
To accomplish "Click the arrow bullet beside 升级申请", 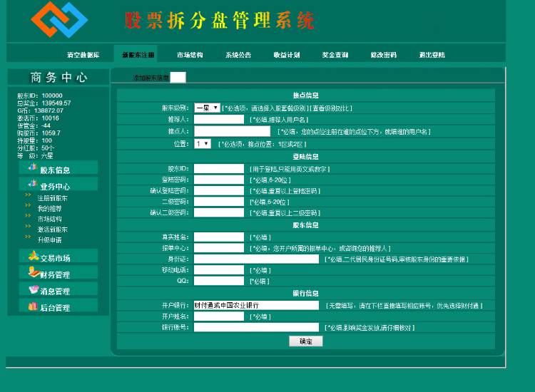I will [28, 237].
